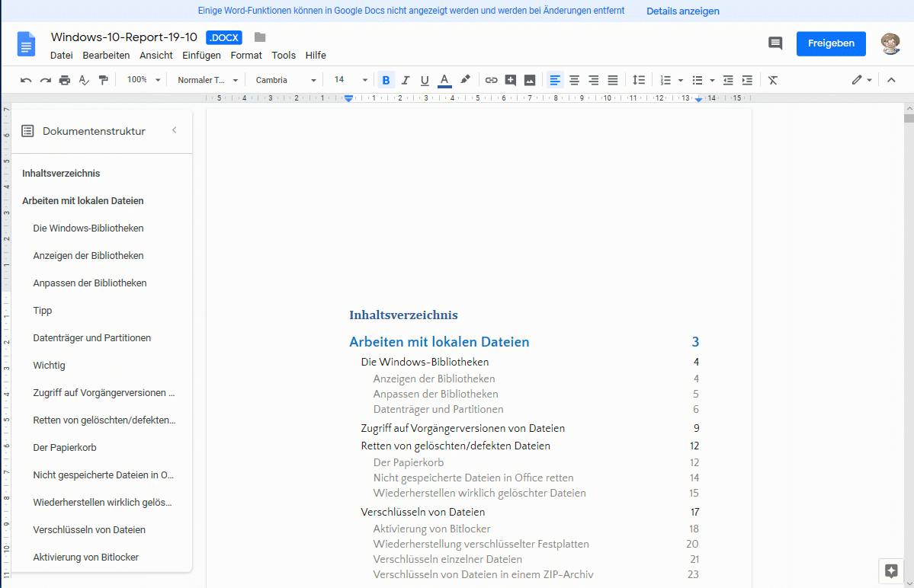The height and width of the screenshot is (588, 914).
Task: Click the outline list icon beside Dokumentenstruktur
Action: 27,131
